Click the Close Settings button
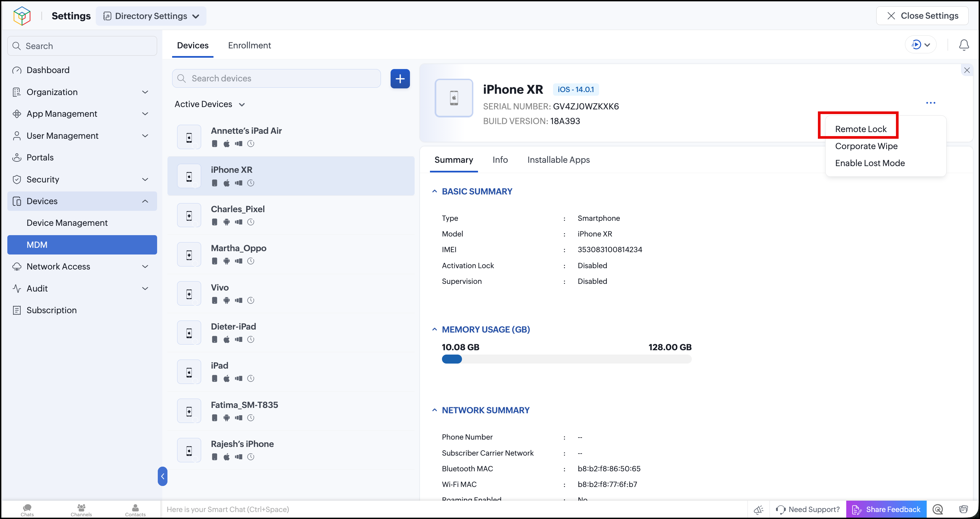980x519 pixels. (x=922, y=16)
